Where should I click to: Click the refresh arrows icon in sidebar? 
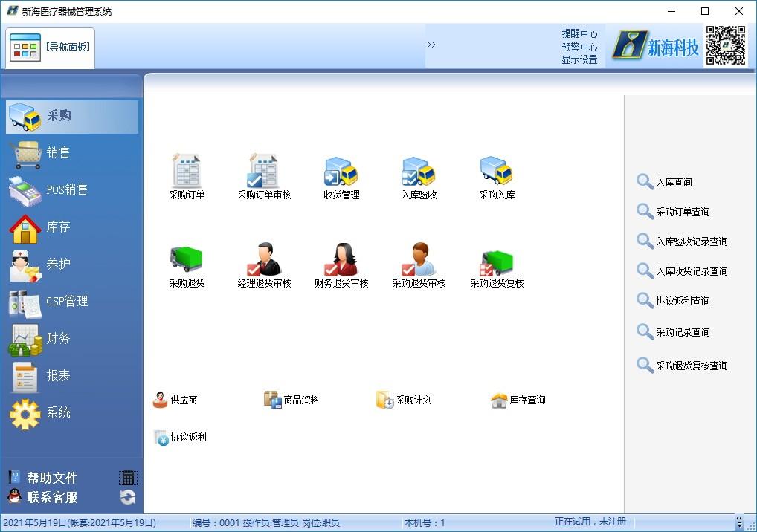click(x=128, y=497)
